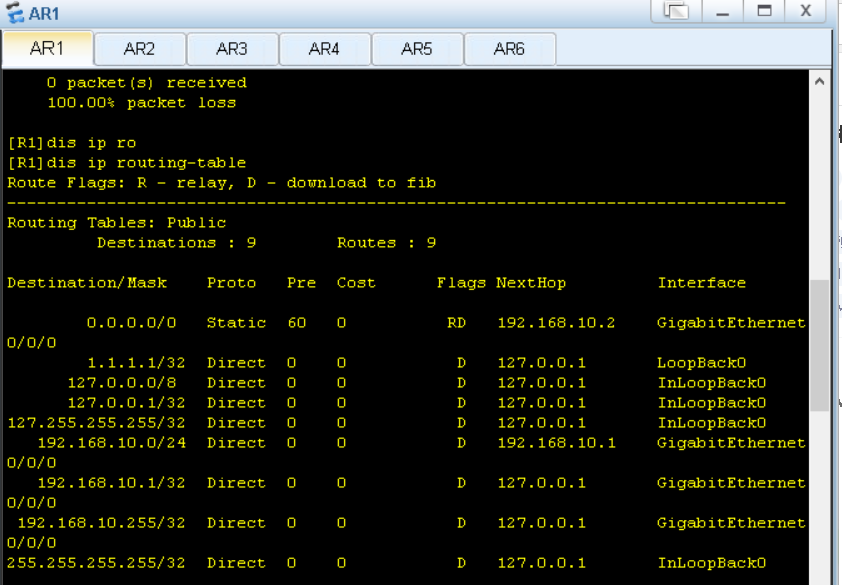Click the '127.0.0.1/32' route entry
This screenshot has width=842, height=585.
tap(127, 403)
